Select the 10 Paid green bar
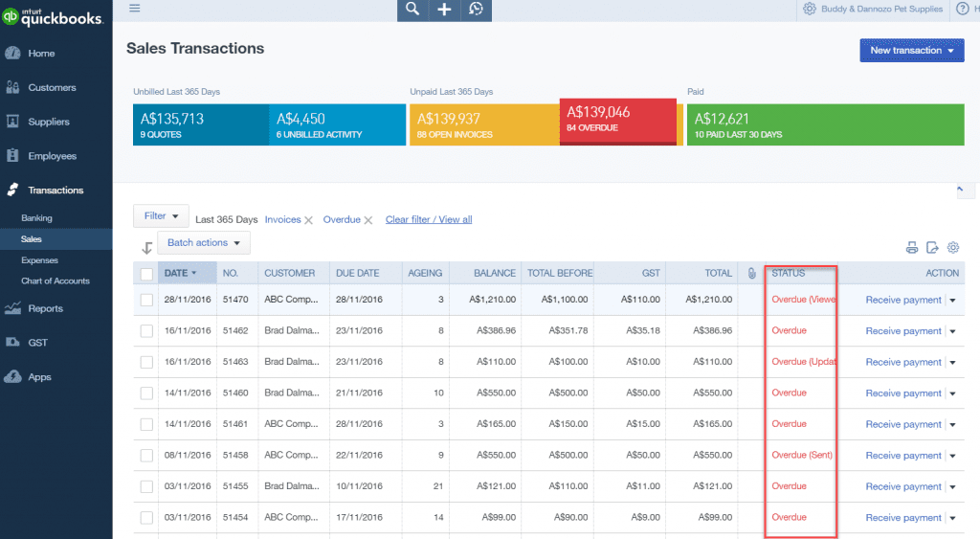The height and width of the screenshot is (539, 980). coord(826,125)
